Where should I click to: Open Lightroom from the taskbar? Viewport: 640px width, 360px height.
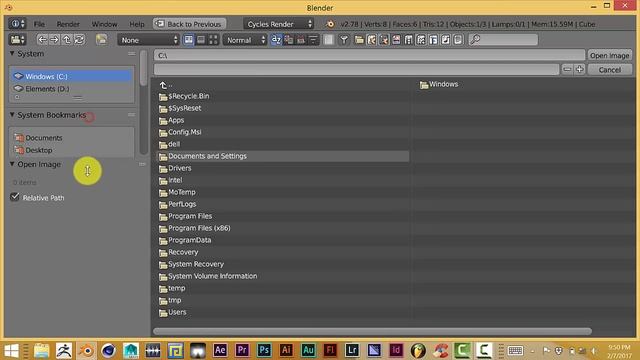coord(352,350)
